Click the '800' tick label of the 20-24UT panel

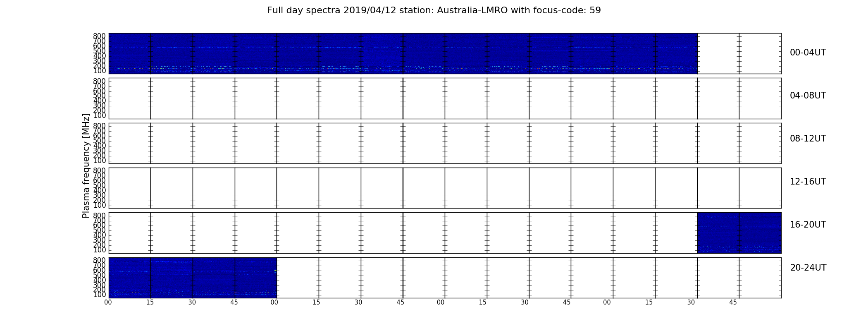(100, 260)
